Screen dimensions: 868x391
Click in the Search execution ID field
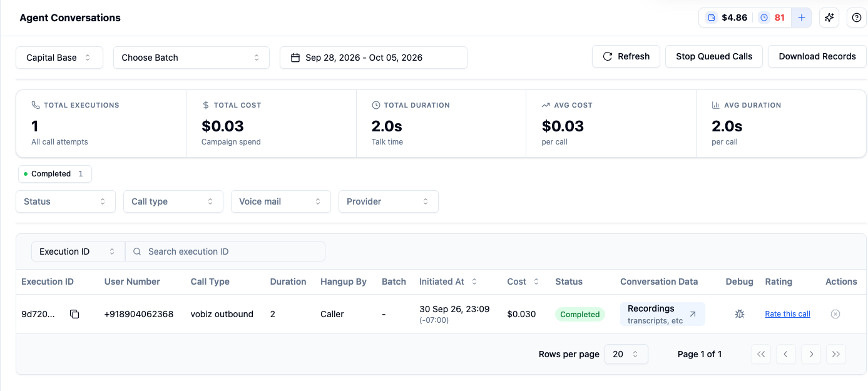(225, 251)
